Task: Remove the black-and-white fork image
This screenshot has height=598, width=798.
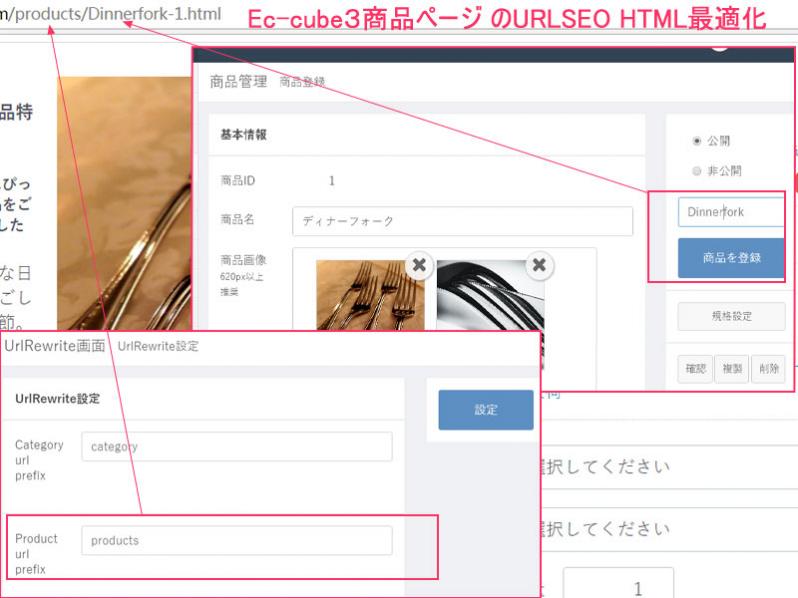Action: click(x=539, y=265)
